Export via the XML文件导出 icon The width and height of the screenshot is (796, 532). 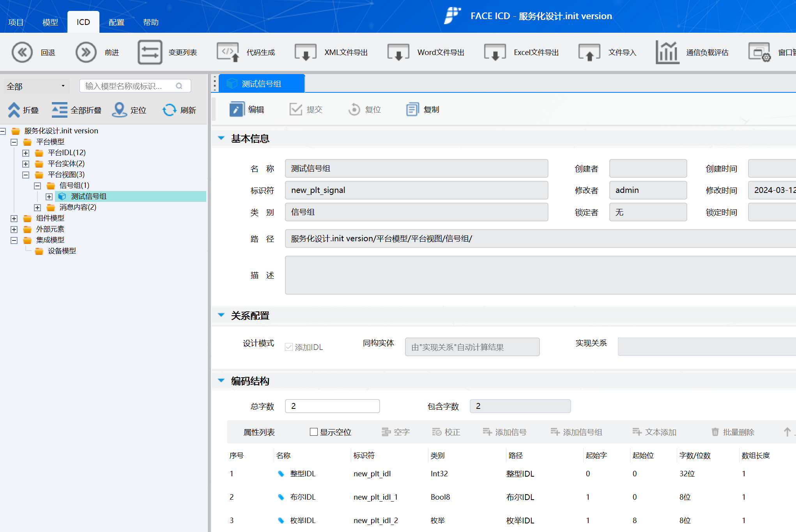click(x=306, y=52)
